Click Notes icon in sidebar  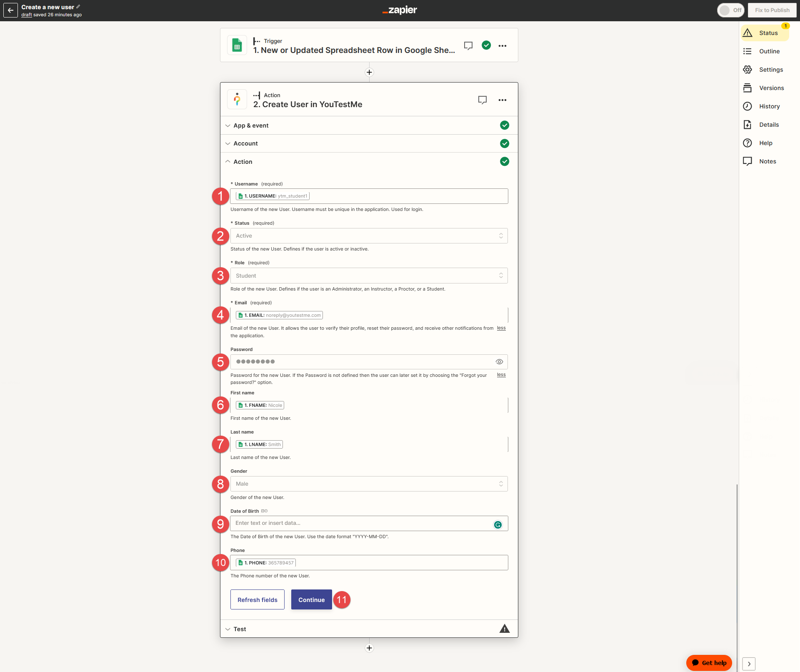[747, 161]
